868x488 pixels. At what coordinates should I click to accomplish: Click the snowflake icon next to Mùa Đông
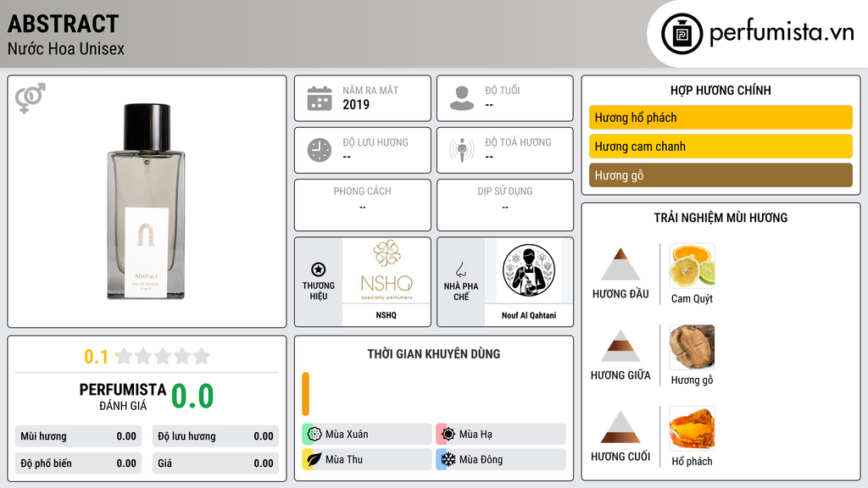tap(448, 459)
